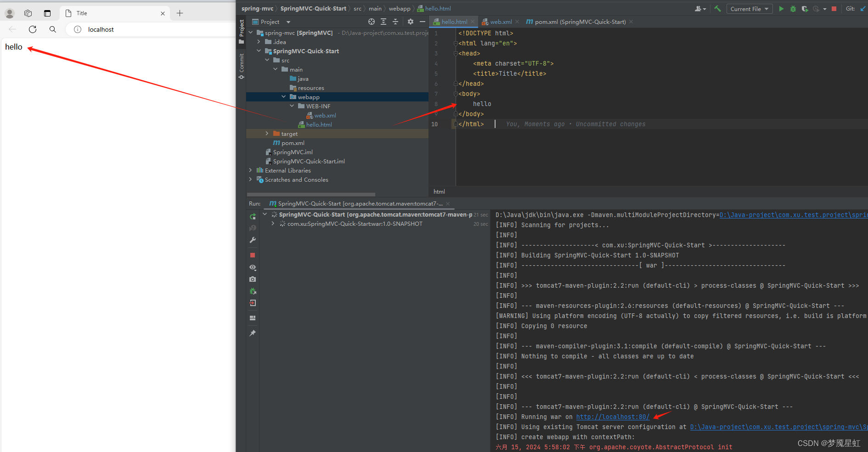
Task: Select SpringMVC.iml file in tree
Action: click(x=289, y=152)
